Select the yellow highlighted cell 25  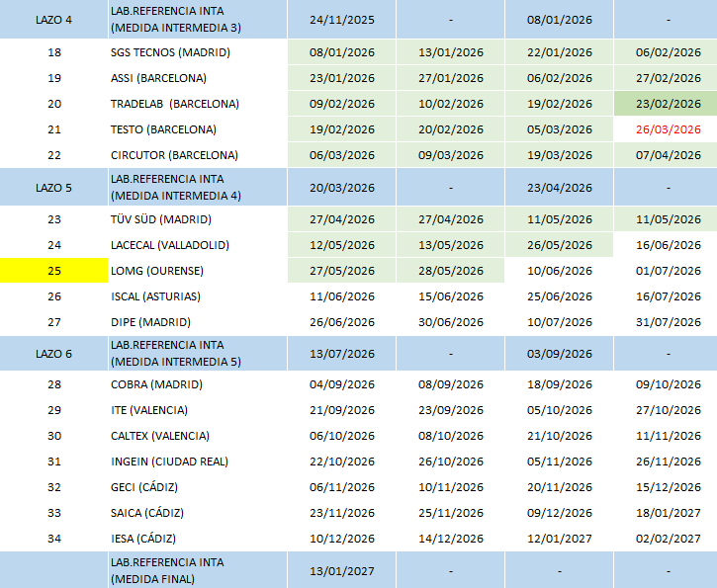click(54, 271)
